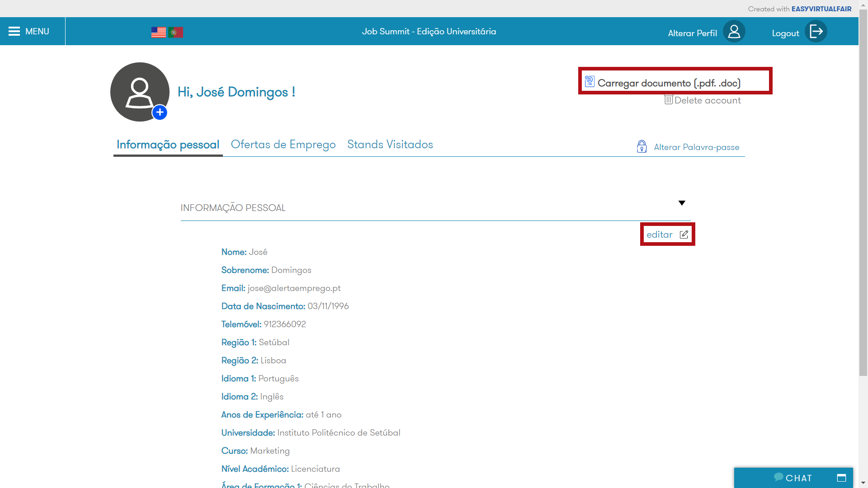Collapse the Informação Pessoal section arrow
868x488 pixels.
(682, 203)
